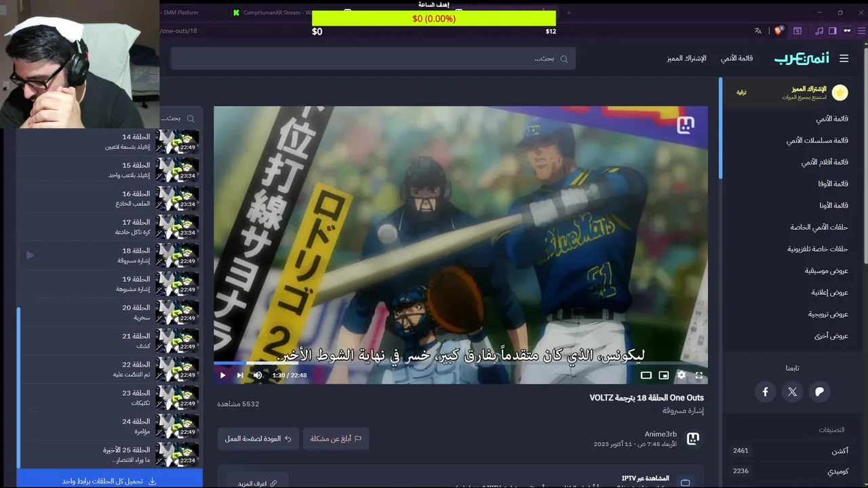
Task: Enter fullscreen mode on the video player
Action: pyautogui.click(x=699, y=375)
